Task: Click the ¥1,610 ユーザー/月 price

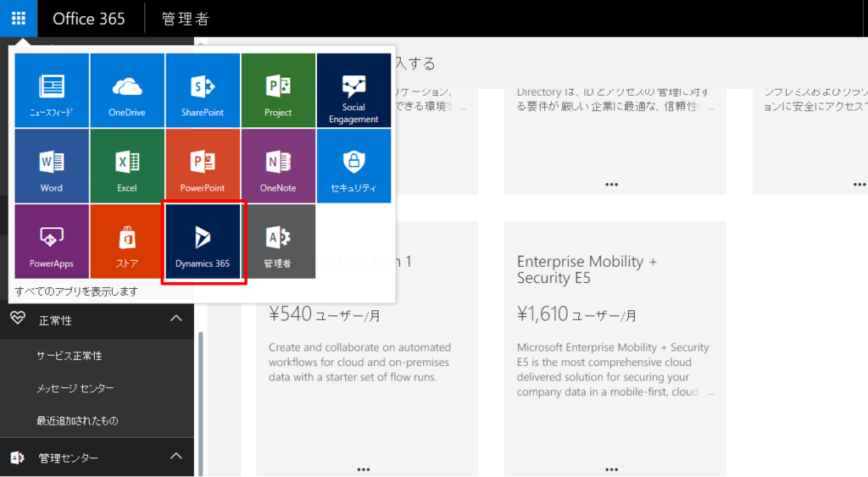Action: [x=576, y=314]
